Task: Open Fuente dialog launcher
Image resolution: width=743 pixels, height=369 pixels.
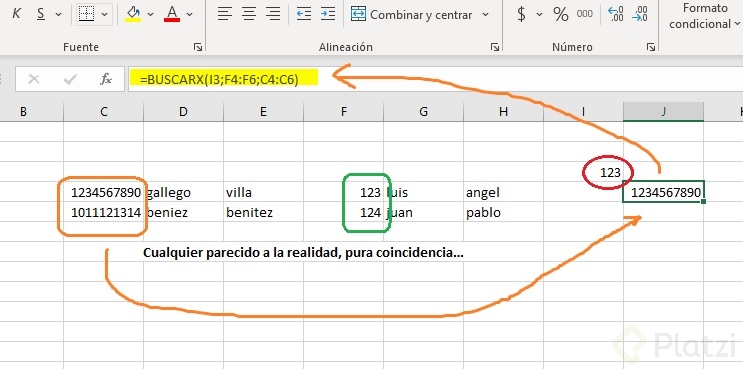Action: (x=198, y=47)
